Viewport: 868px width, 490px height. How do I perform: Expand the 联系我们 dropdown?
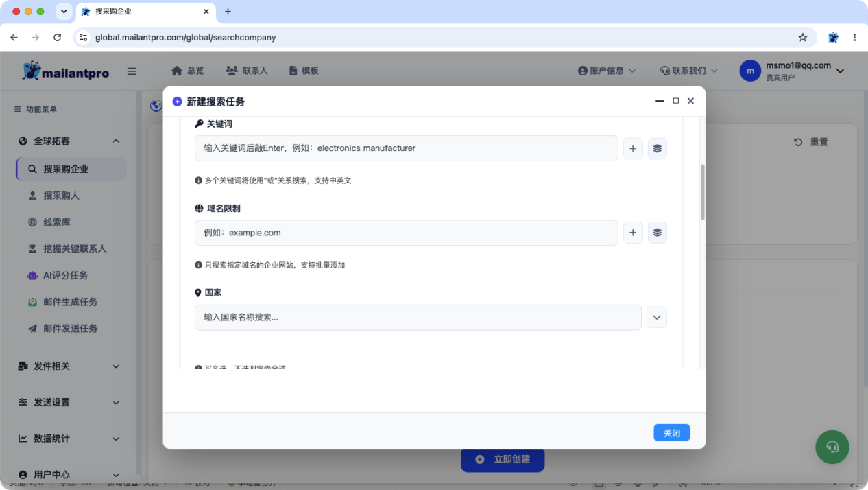tap(688, 71)
